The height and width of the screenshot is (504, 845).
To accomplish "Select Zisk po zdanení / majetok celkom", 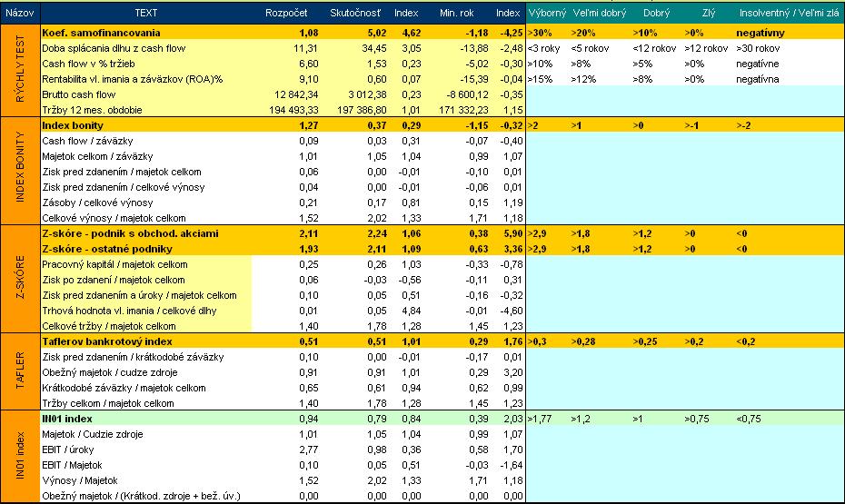I will (x=114, y=280).
